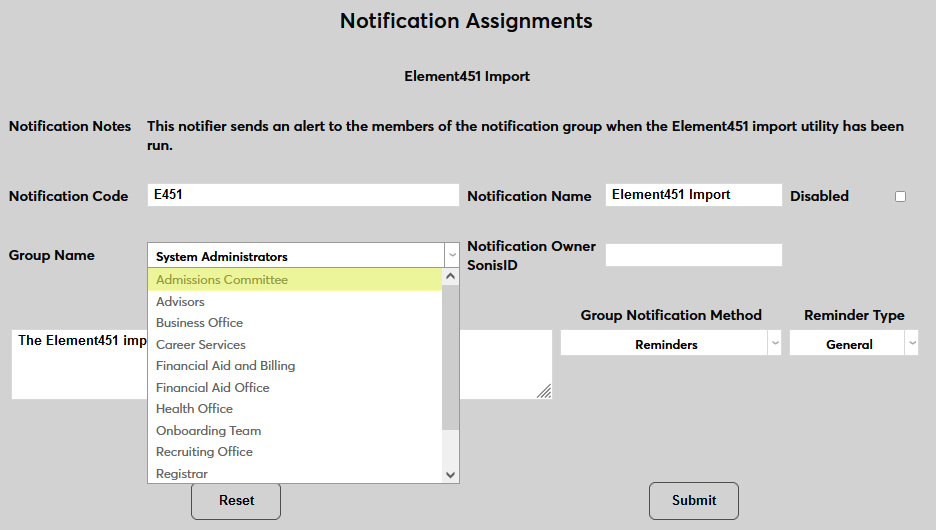
Task: Click the Group Name label
Action: point(51,255)
